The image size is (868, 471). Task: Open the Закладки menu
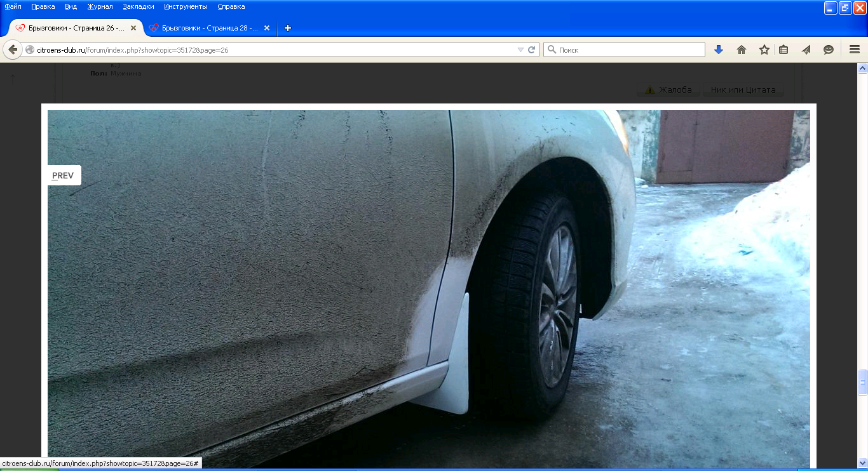pyautogui.click(x=139, y=6)
